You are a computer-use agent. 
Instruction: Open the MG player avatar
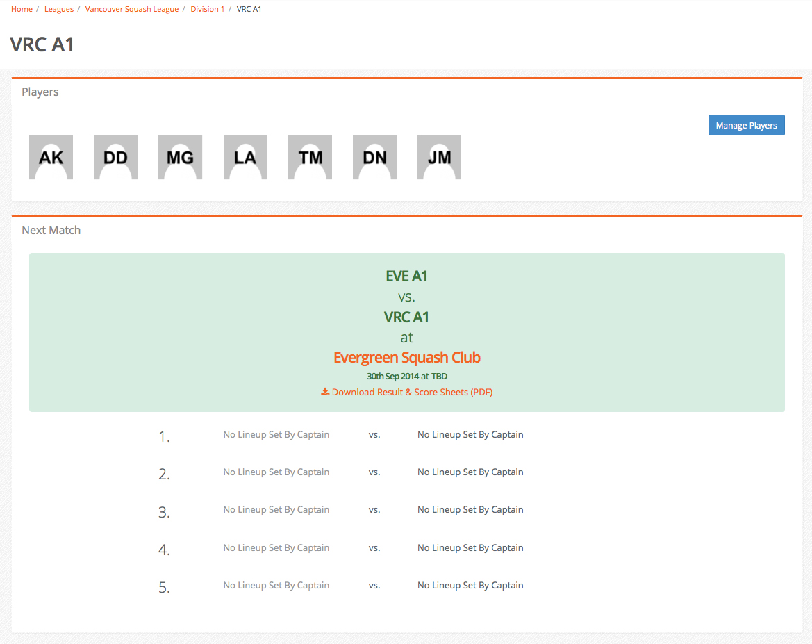tap(180, 158)
